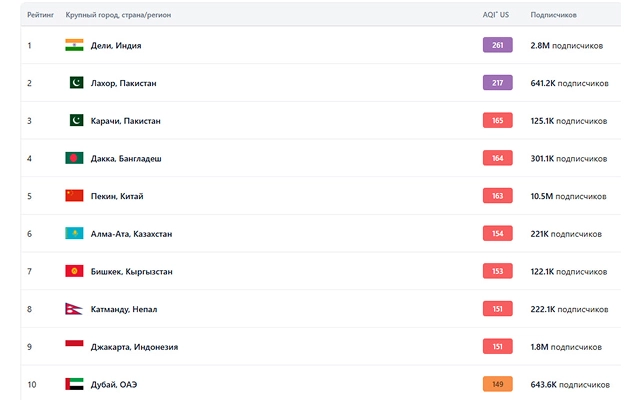Click the Indonesia flag icon

tap(74, 346)
